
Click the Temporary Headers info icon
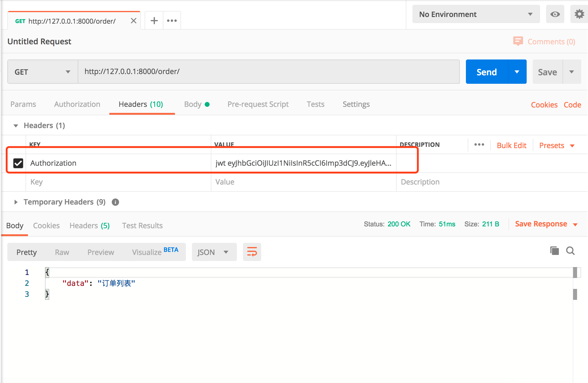[x=115, y=202]
